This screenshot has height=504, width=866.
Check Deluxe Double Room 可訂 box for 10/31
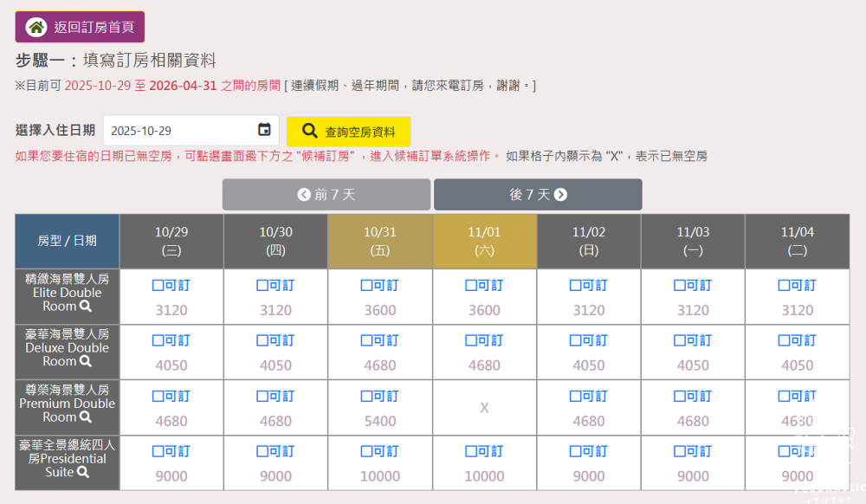coord(367,340)
